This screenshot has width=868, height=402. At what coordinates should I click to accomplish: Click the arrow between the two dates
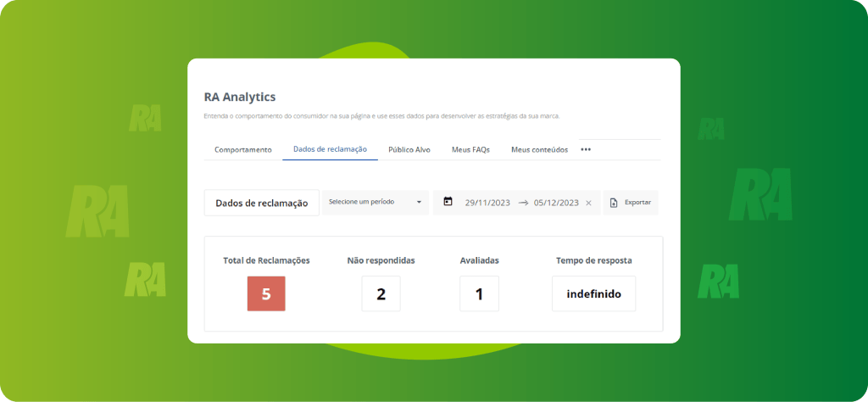[523, 203]
